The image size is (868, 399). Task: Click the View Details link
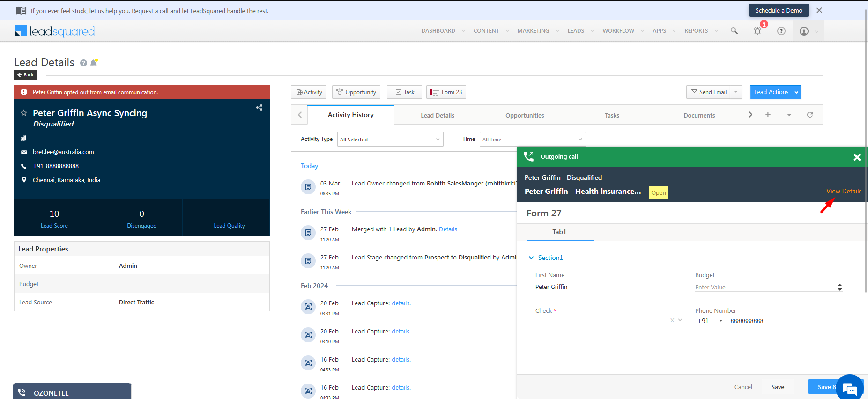click(x=843, y=191)
